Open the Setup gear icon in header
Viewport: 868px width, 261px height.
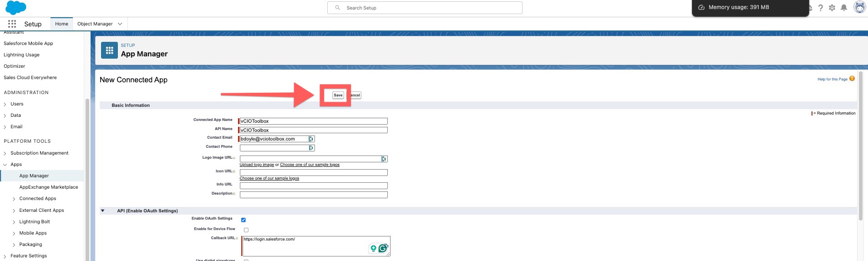[832, 8]
